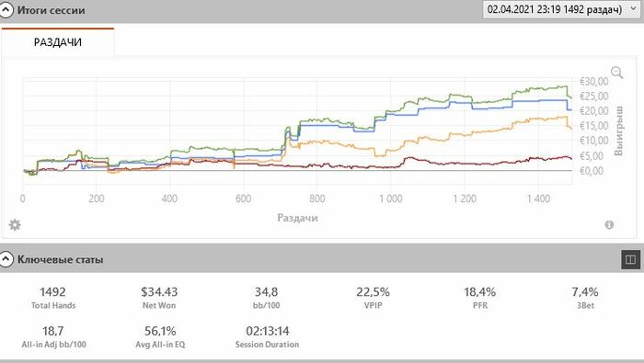
Task: Select the РАЗДАЧИ tab
Action: pyautogui.click(x=57, y=42)
